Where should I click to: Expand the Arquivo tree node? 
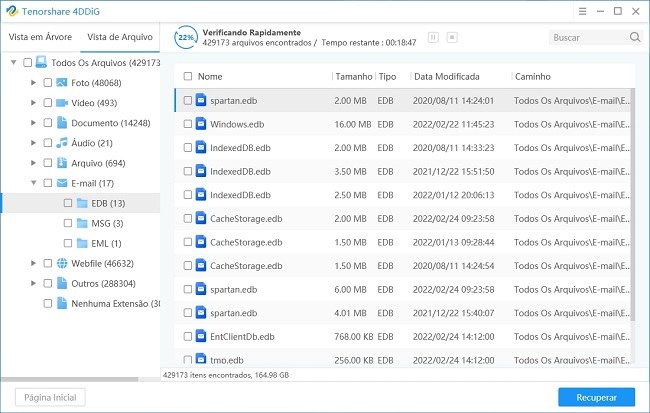34,163
